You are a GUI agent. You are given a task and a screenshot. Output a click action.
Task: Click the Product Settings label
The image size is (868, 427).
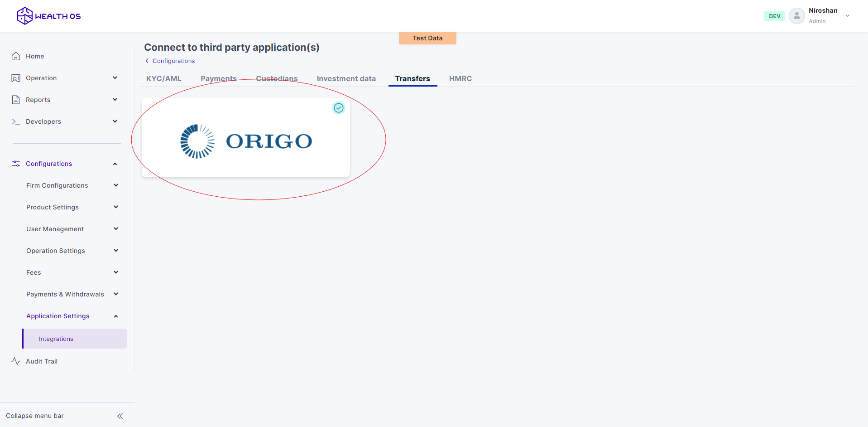[x=53, y=207]
